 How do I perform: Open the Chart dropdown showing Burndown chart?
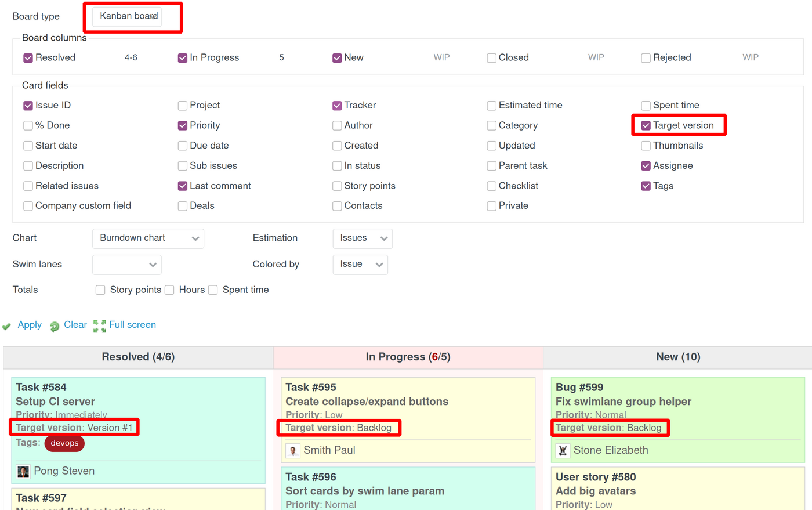click(x=148, y=238)
